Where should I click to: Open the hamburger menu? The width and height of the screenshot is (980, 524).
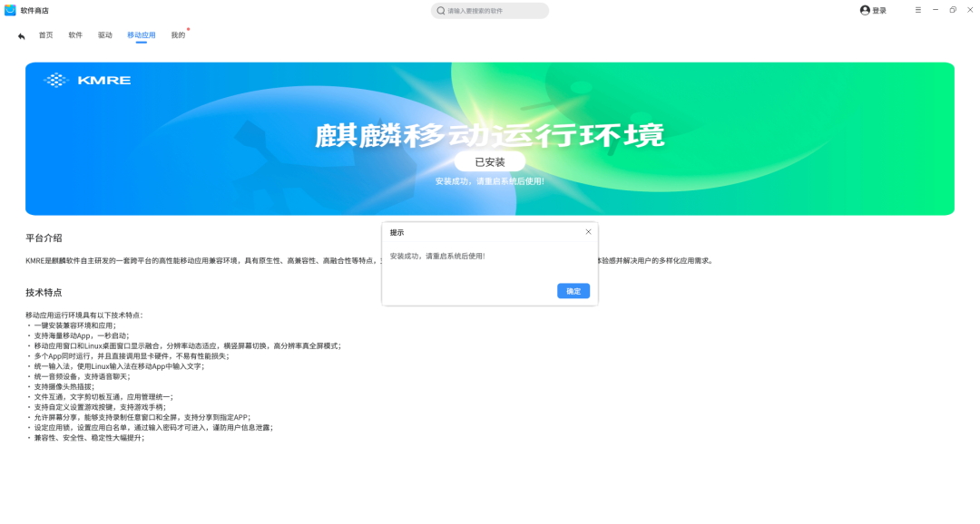[918, 10]
